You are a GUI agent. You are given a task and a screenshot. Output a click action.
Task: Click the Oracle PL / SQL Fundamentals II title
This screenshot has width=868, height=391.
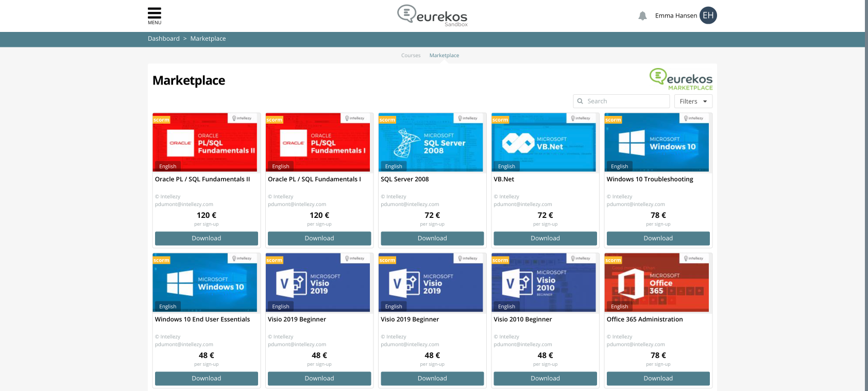202,179
